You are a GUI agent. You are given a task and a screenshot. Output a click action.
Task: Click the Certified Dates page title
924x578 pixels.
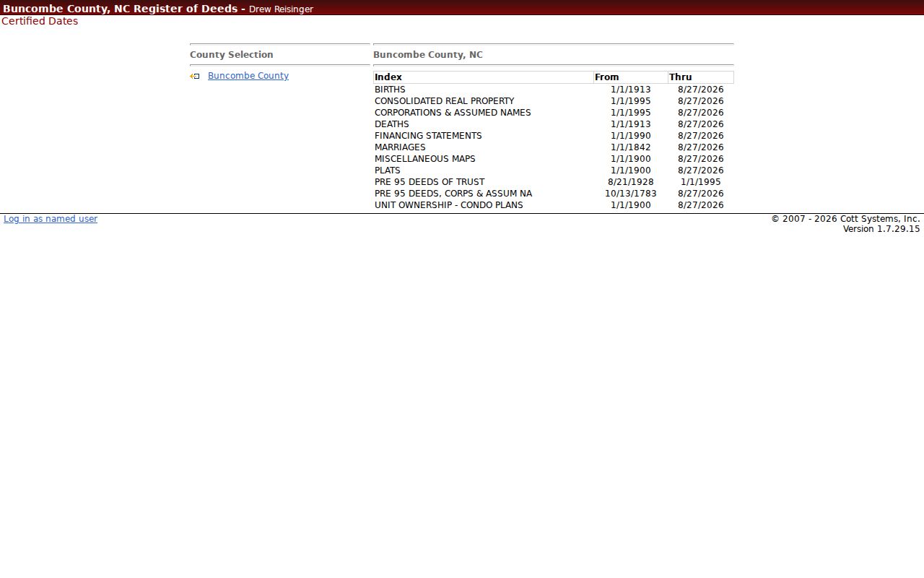[x=40, y=21]
